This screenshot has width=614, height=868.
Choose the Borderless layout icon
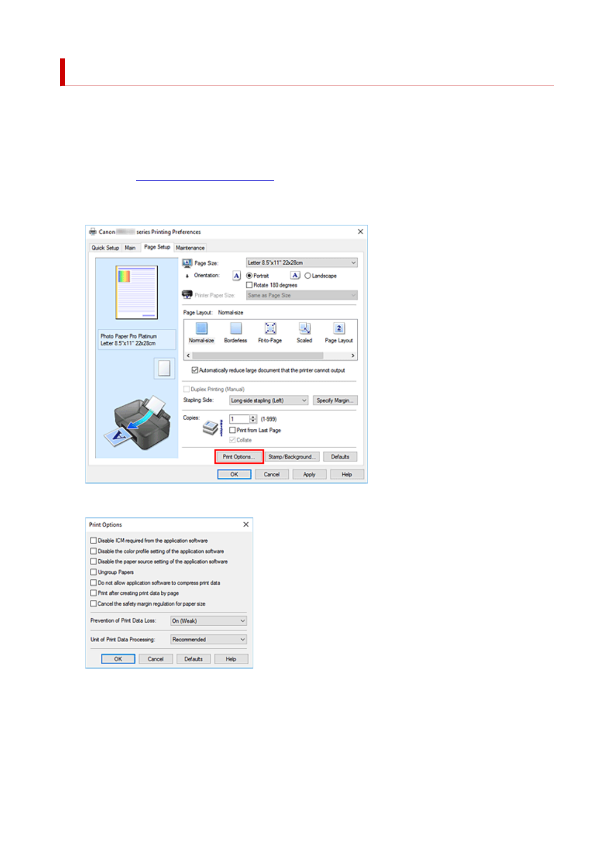[236, 328]
